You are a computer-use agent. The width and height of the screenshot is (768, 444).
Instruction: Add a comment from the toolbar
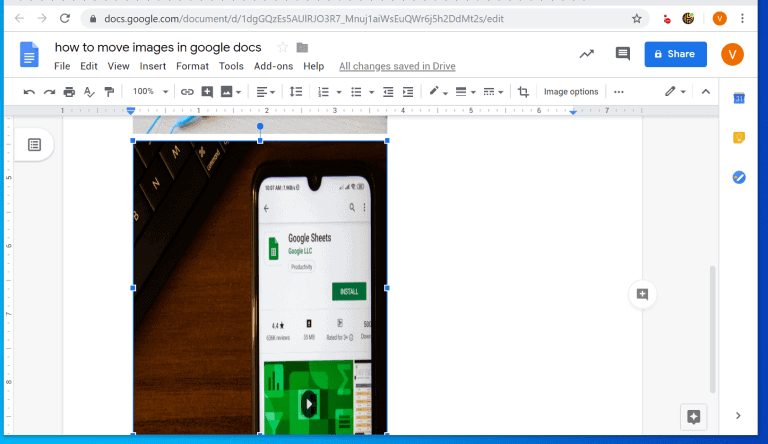207,92
